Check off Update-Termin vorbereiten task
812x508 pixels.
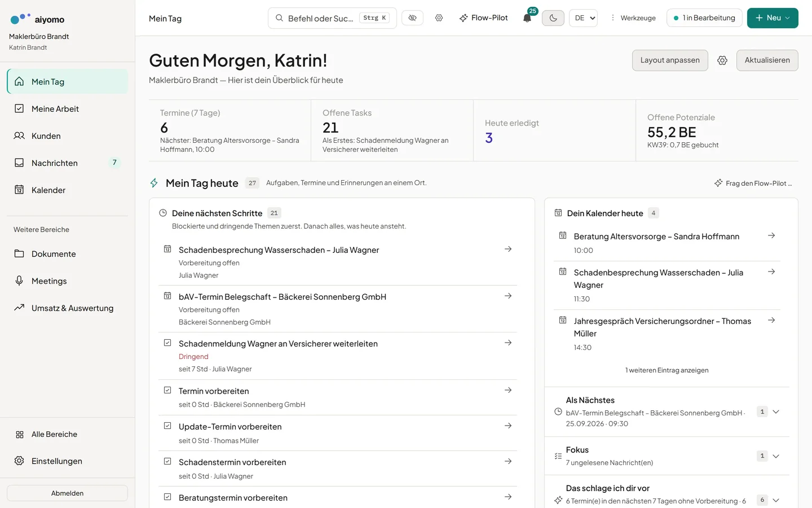(x=167, y=426)
